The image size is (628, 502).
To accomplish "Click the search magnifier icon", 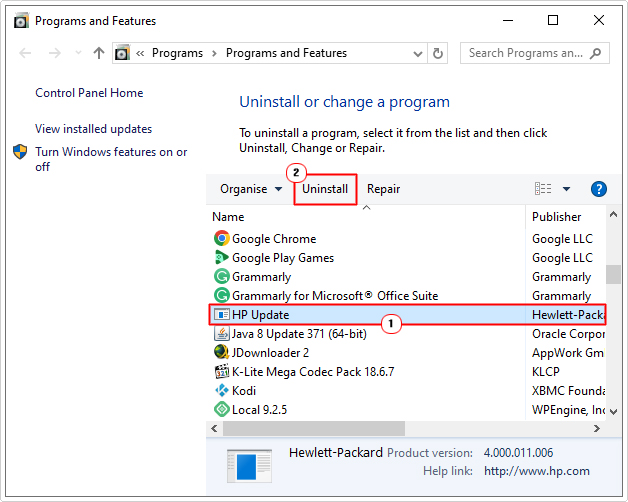I will [x=596, y=53].
